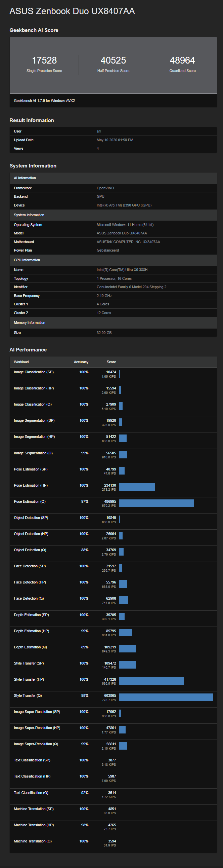Select the Image Segmentation (Q) accuracy 99%
Viewport: 223px width, 868px height.
point(85,453)
